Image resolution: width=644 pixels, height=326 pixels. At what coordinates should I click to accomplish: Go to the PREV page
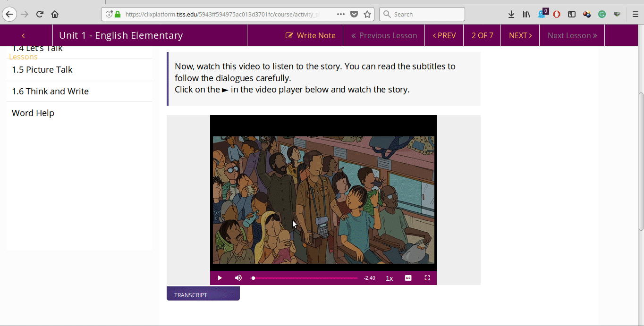[444, 35]
